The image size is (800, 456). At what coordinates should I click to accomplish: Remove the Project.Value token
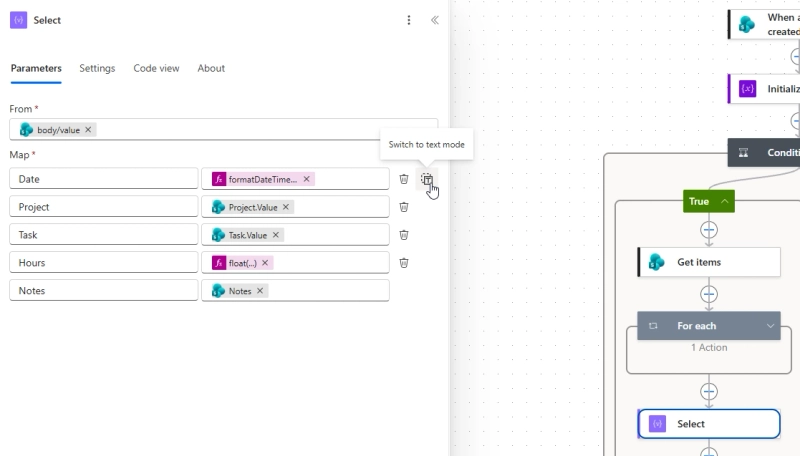pyautogui.click(x=286, y=207)
